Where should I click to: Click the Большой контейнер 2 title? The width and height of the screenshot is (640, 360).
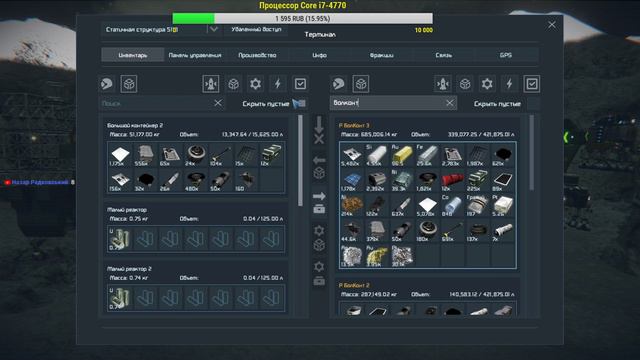(135, 125)
